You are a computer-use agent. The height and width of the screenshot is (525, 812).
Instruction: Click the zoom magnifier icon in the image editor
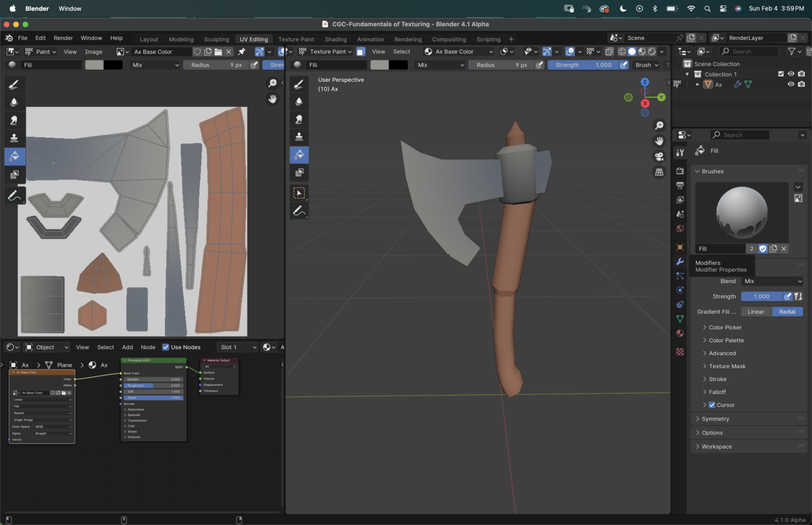[x=273, y=84]
